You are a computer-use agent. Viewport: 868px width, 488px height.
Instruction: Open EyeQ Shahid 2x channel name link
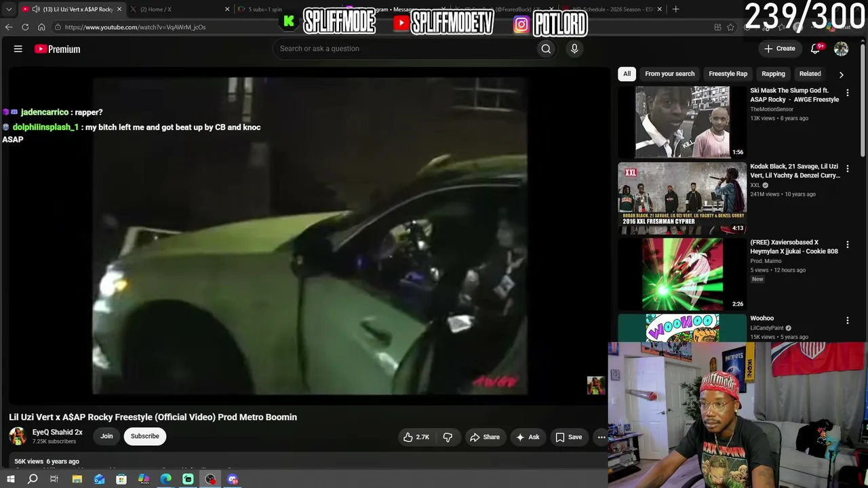click(58, 432)
